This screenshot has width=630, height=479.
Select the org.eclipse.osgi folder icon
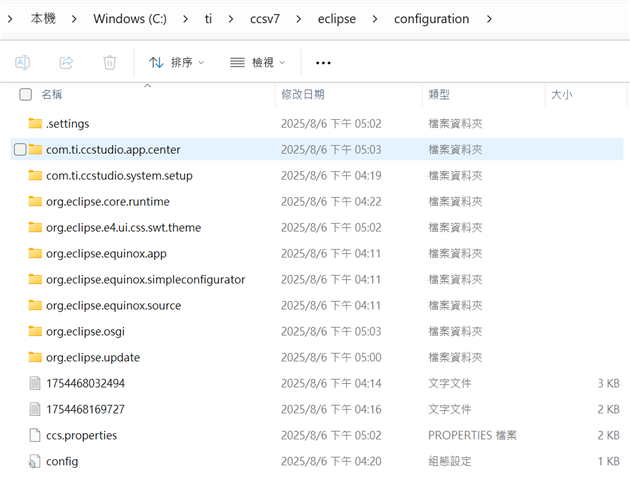point(35,332)
